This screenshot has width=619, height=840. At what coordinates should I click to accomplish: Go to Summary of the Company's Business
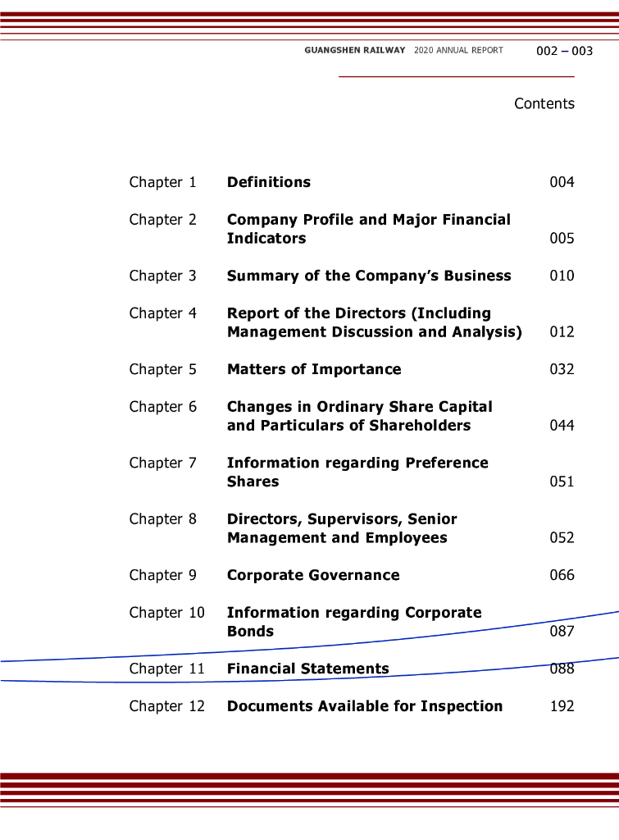pos(368,276)
